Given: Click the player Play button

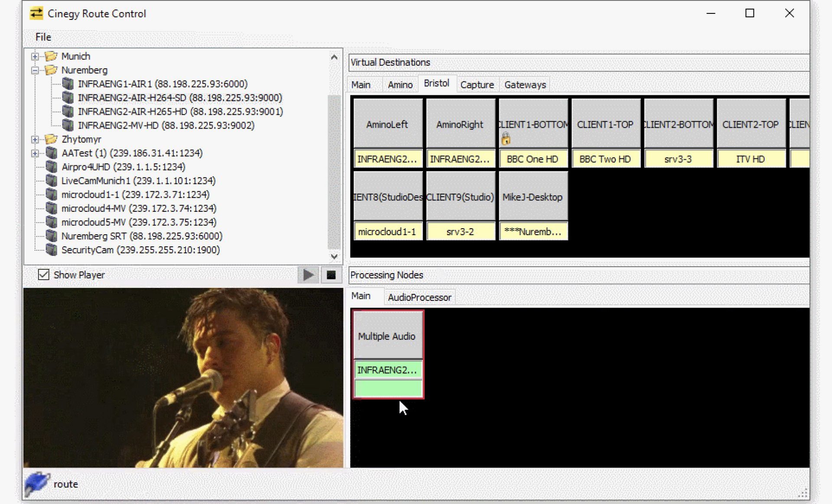Looking at the screenshot, I should [x=308, y=275].
